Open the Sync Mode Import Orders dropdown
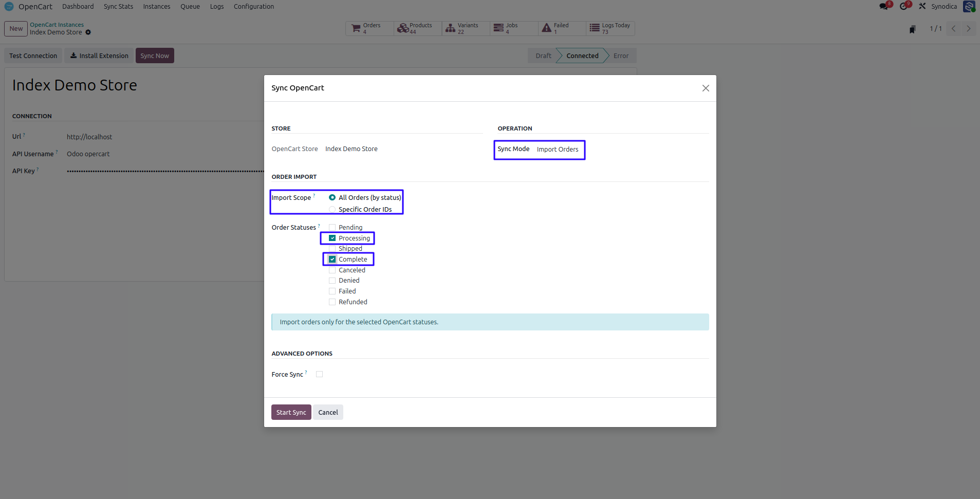The width and height of the screenshot is (980, 499). (558, 150)
